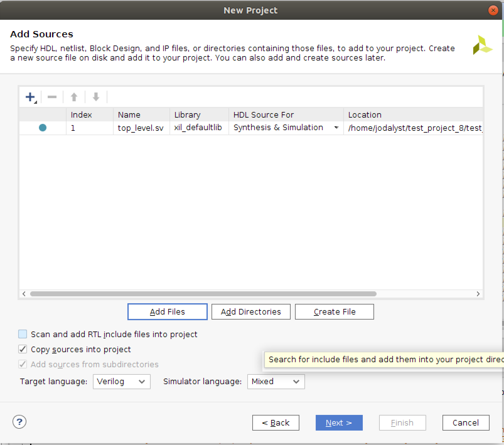Click the Xilinx logo in header
This screenshot has height=445, width=504.
[x=482, y=45]
